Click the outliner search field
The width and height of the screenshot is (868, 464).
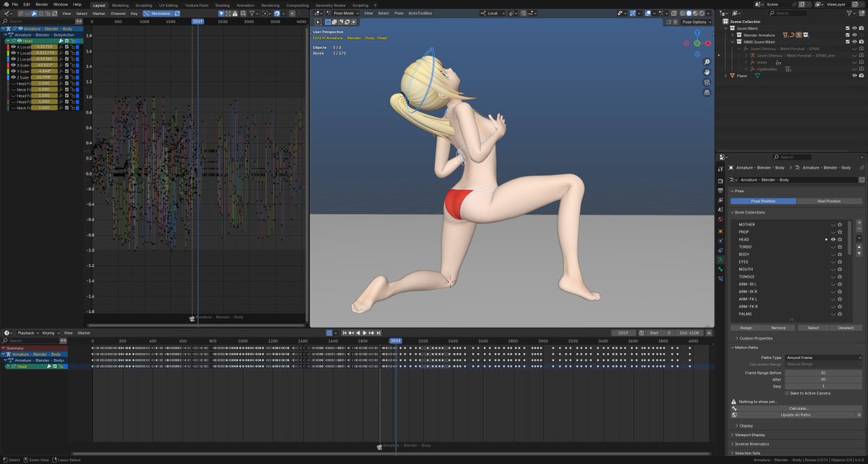(x=788, y=13)
